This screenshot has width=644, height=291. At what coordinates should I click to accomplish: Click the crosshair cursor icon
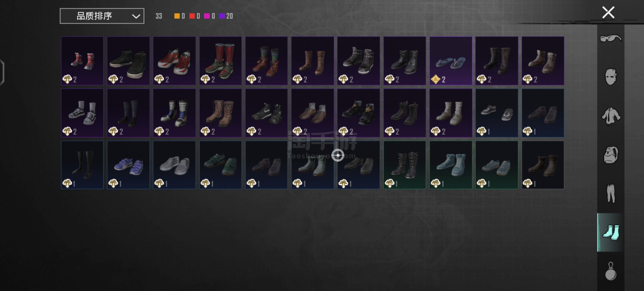click(338, 155)
